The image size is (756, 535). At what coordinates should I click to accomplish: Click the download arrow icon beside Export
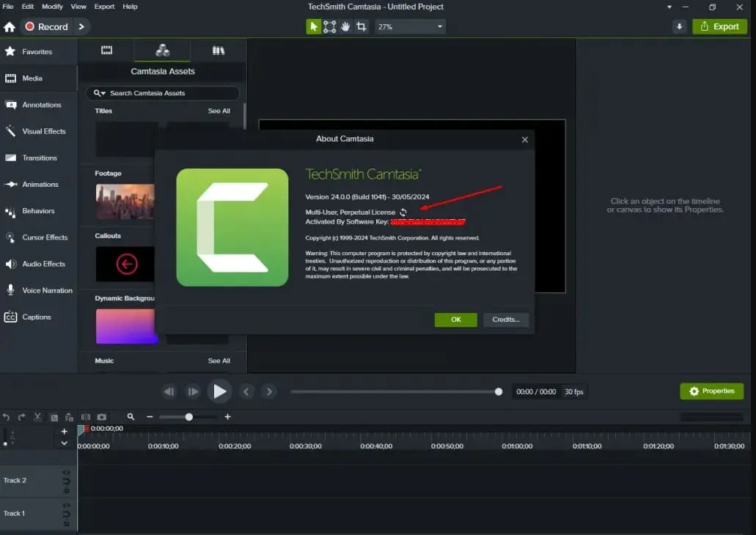coord(679,26)
